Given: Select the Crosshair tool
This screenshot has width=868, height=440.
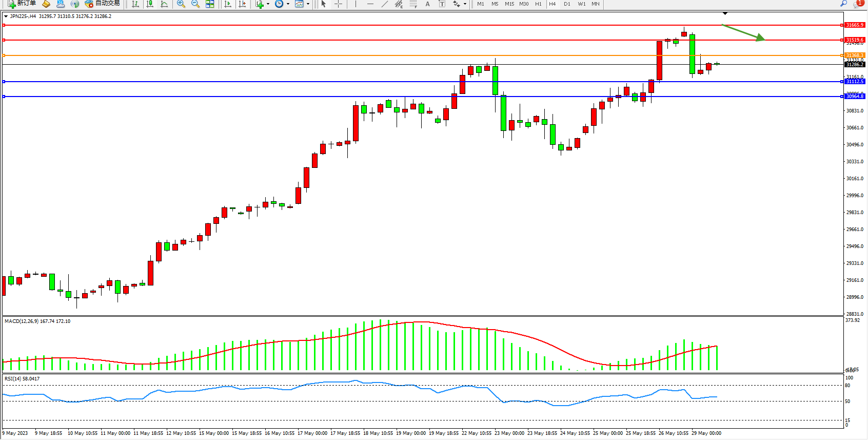Looking at the screenshot, I should 339,4.
